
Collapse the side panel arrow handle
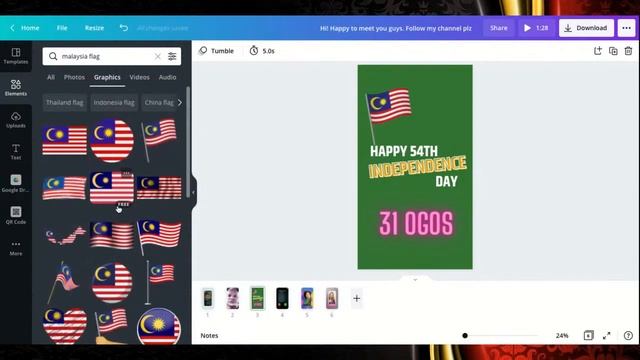click(193, 192)
